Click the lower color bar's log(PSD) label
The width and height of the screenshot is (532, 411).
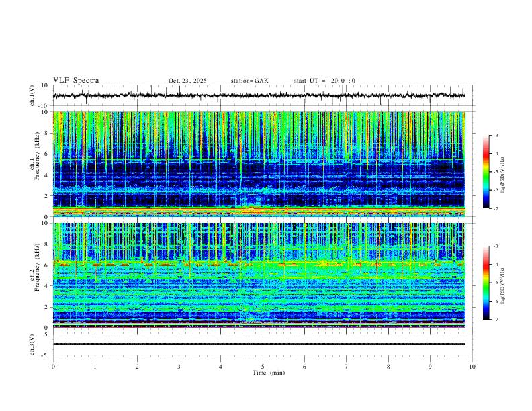pyautogui.click(x=503, y=285)
